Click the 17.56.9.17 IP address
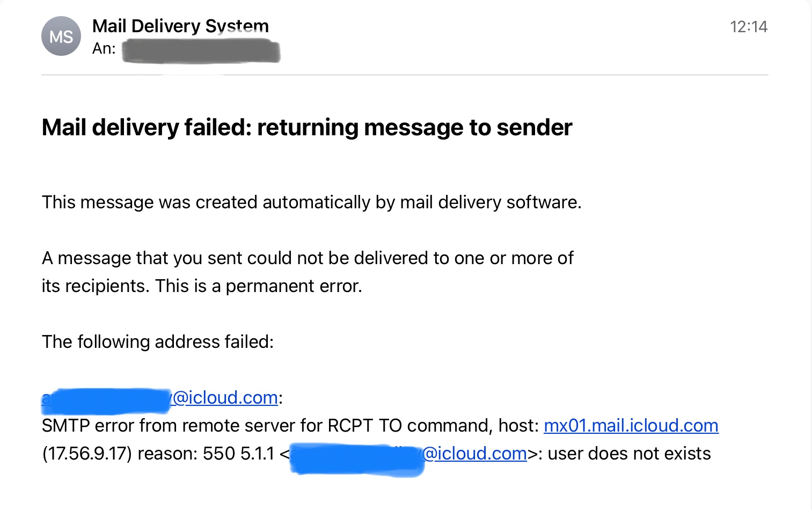The image size is (812, 510). tap(87, 454)
